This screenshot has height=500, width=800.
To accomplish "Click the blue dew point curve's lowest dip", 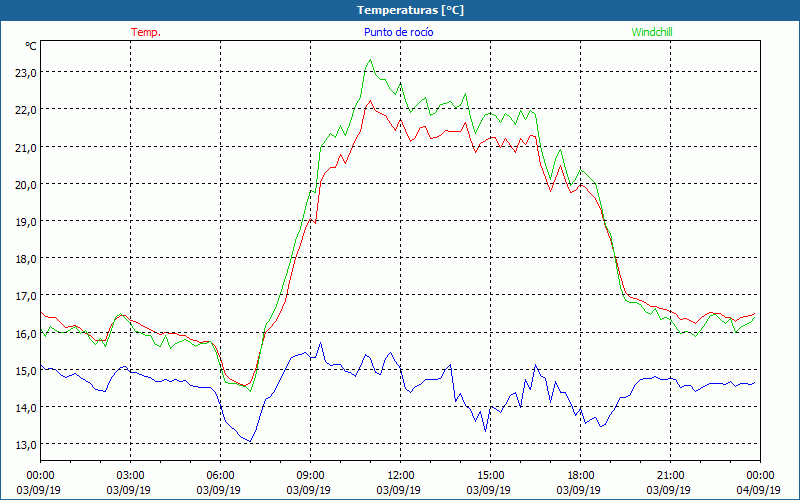I will tap(250, 441).
